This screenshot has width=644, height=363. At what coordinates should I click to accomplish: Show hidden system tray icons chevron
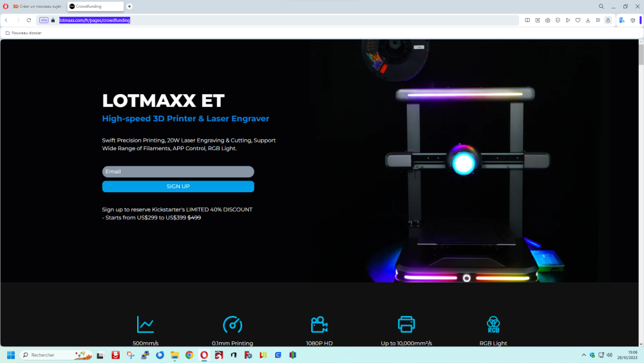[583, 355]
